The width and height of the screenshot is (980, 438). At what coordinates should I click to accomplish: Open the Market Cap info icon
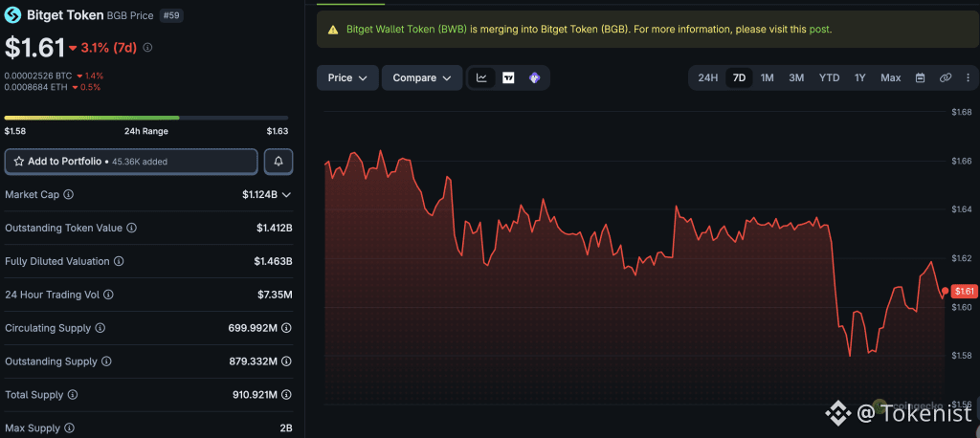(x=69, y=194)
